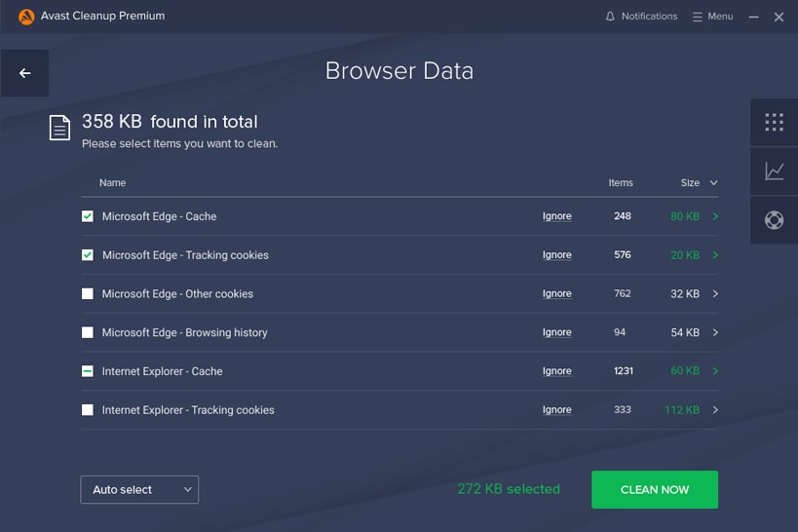
Task: Ignore Internet Explorer - Cache
Action: (556, 371)
